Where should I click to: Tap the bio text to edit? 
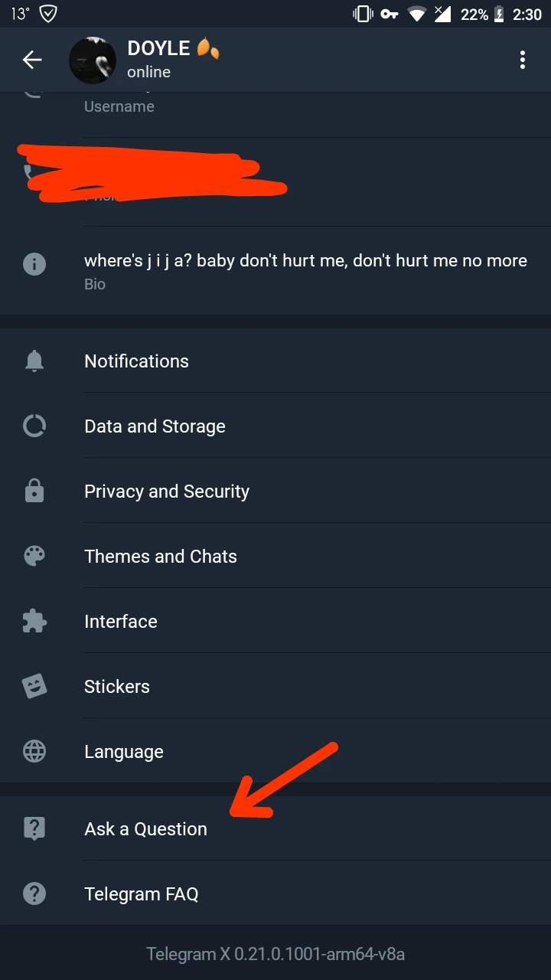tap(305, 261)
